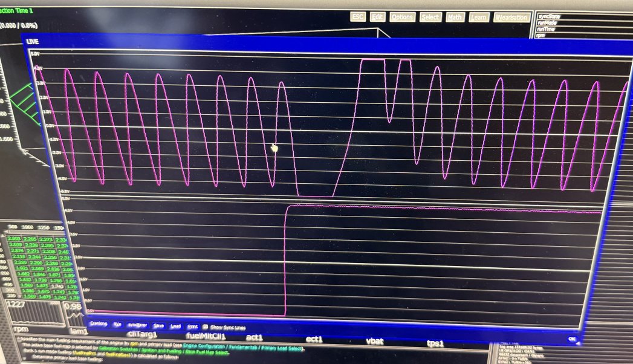Open the Options menu
The image size is (633, 364).
click(402, 17)
